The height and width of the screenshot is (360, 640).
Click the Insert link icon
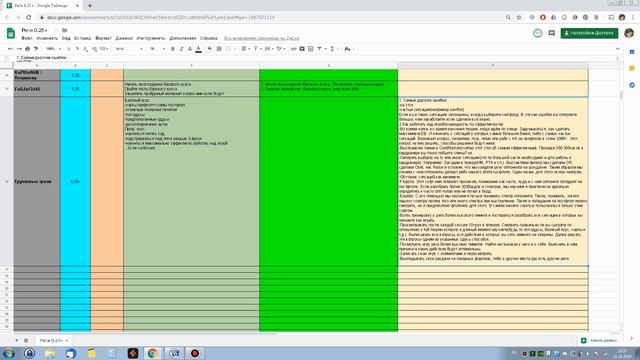click(293, 49)
